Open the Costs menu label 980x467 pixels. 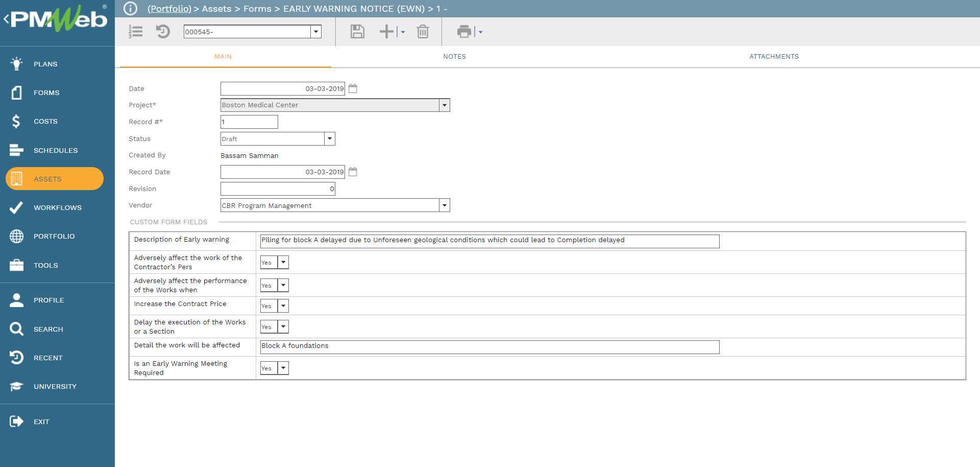(45, 121)
